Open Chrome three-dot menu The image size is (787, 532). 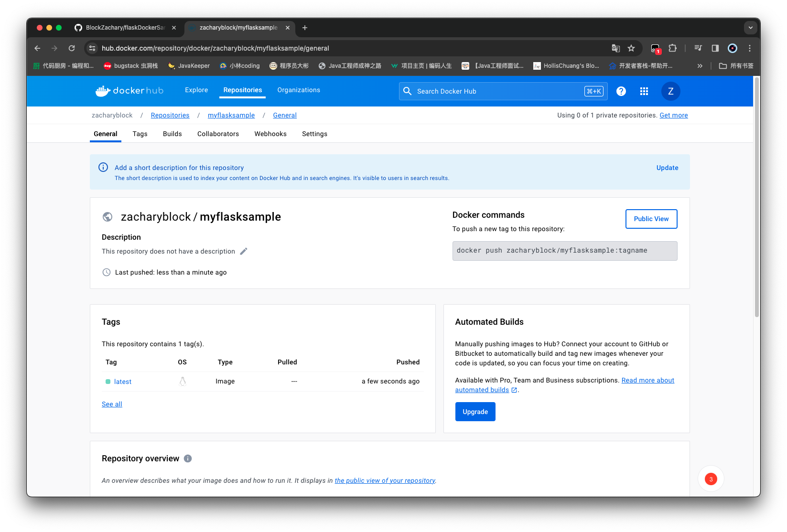point(750,48)
